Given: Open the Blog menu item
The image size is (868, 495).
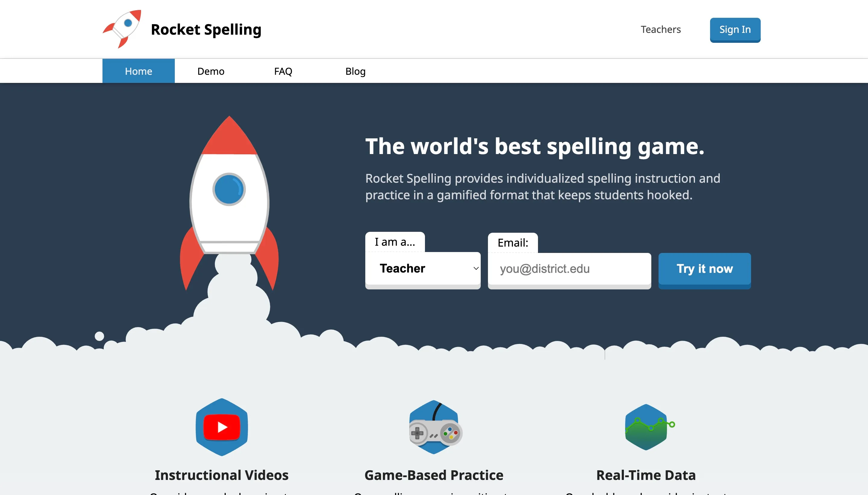Looking at the screenshot, I should [355, 70].
